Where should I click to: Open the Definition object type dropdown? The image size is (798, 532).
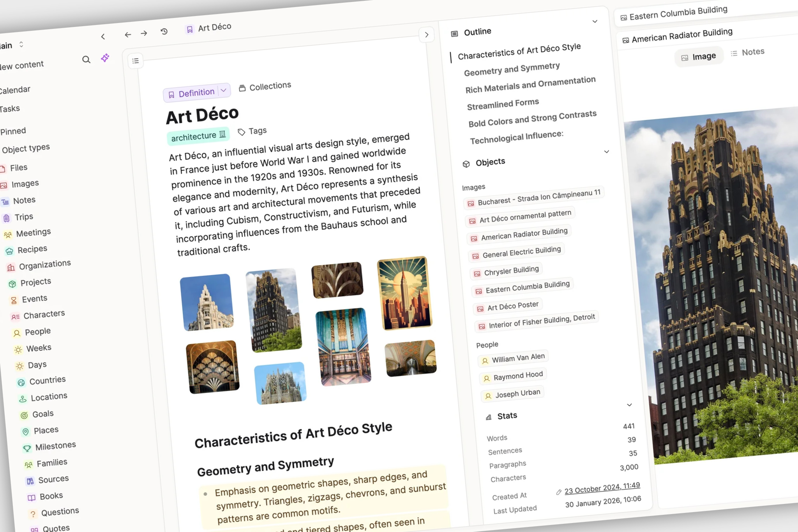tap(224, 90)
